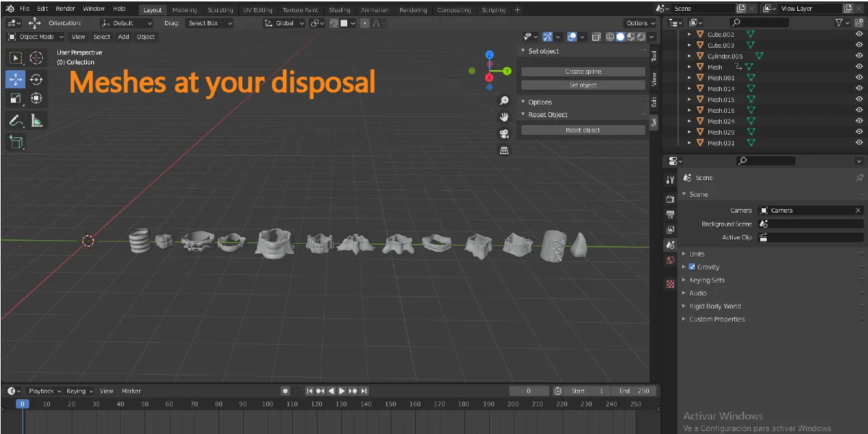Image resolution: width=868 pixels, height=434 pixels.
Task: Open Scene Properties tab icon
Action: [670, 244]
